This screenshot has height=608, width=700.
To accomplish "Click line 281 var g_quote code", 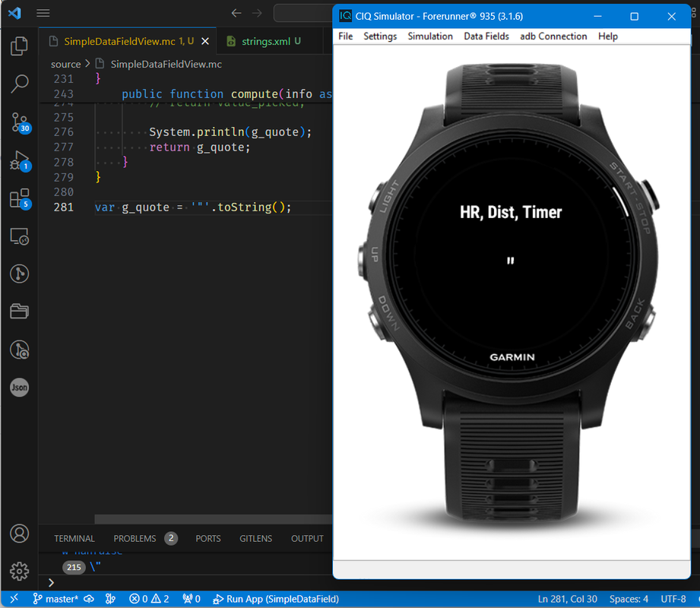I will pyautogui.click(x=193, y=207).
